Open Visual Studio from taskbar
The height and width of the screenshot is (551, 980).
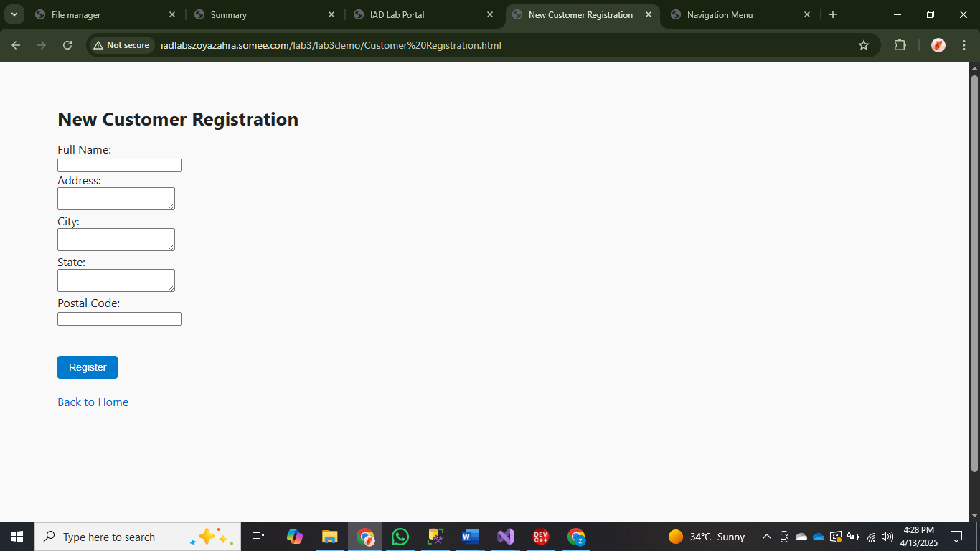[506, 537]
